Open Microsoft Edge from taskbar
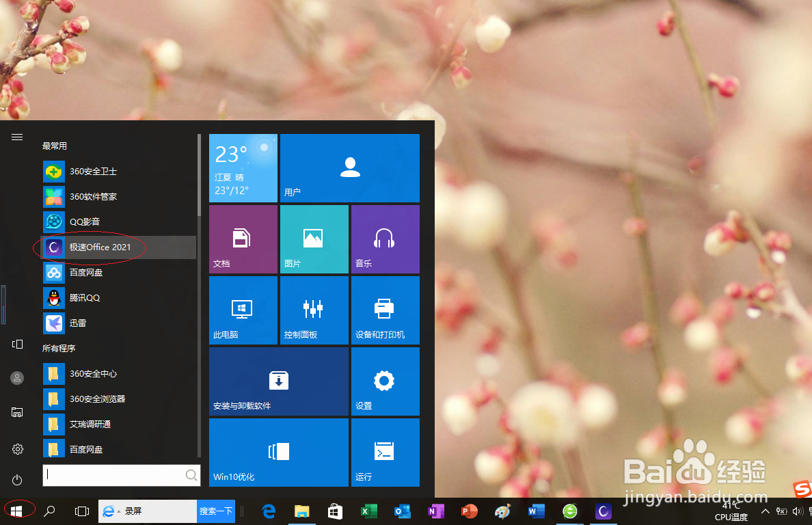 [268, 511]
